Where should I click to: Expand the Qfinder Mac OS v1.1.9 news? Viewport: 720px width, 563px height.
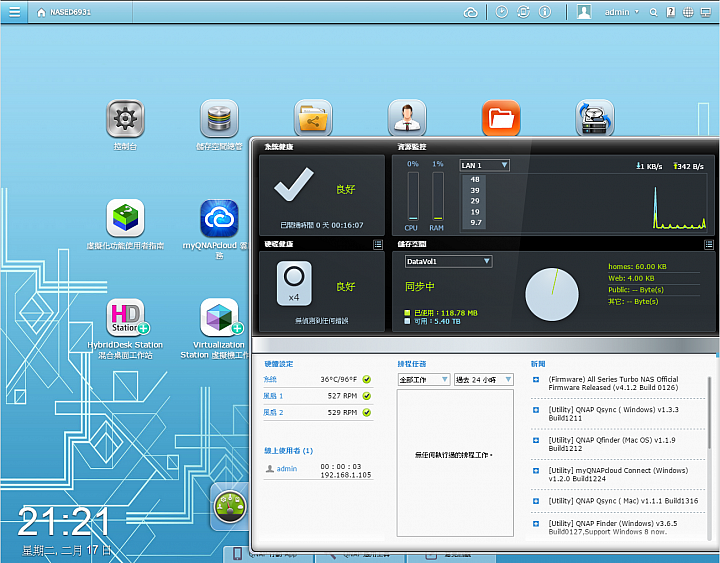pos(536,440)
